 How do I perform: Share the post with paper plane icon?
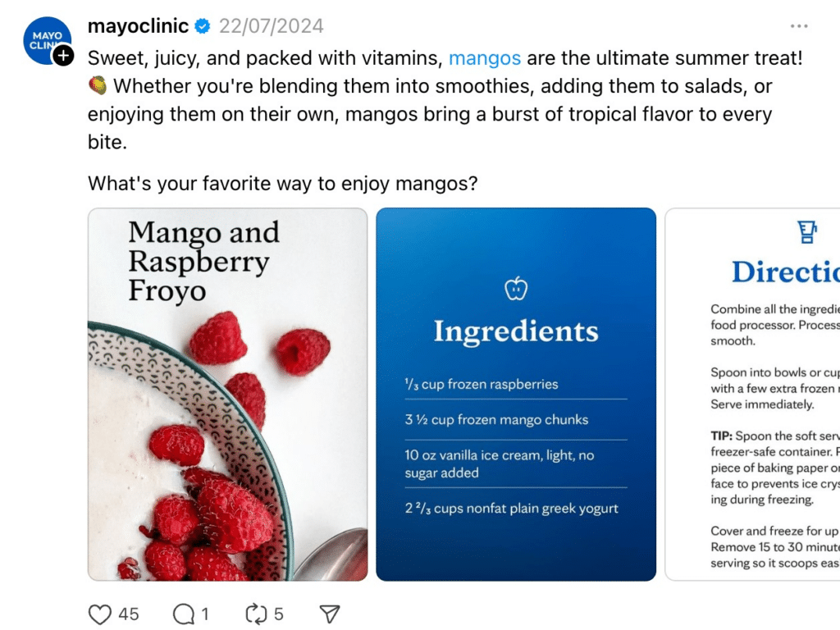(x=329, y=614)
